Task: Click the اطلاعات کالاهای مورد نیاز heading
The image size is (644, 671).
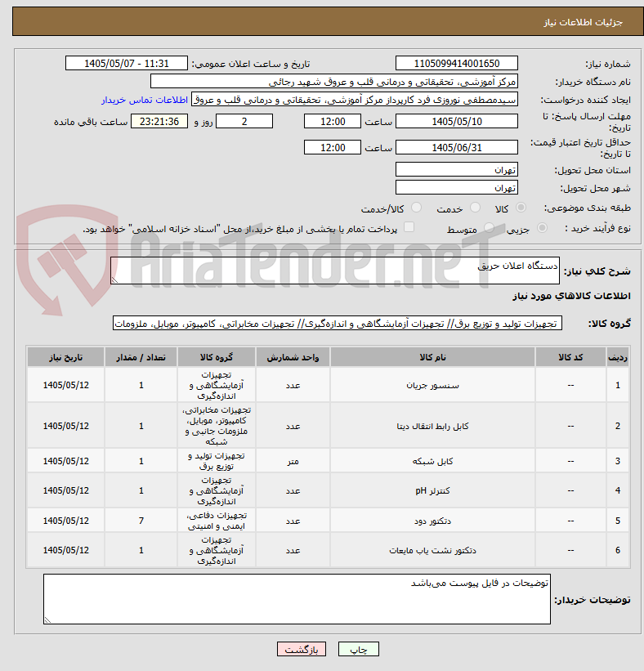Action: (x=571, y=296)
